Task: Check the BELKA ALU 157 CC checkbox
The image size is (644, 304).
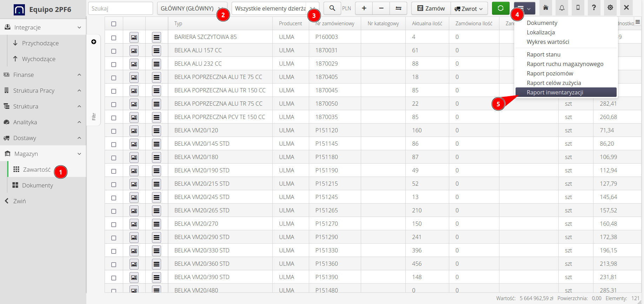Action: (114, 51)
